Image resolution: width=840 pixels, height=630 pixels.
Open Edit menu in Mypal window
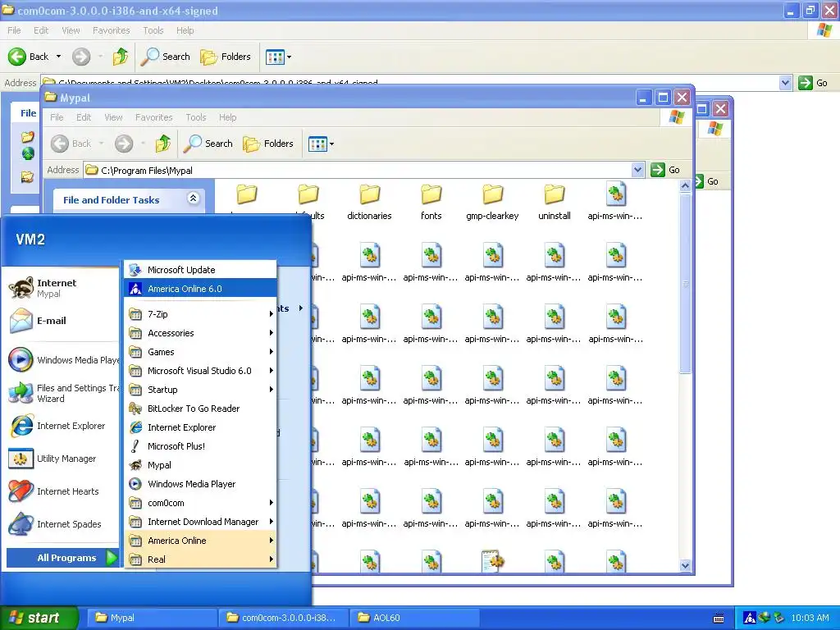pos(83,116)
